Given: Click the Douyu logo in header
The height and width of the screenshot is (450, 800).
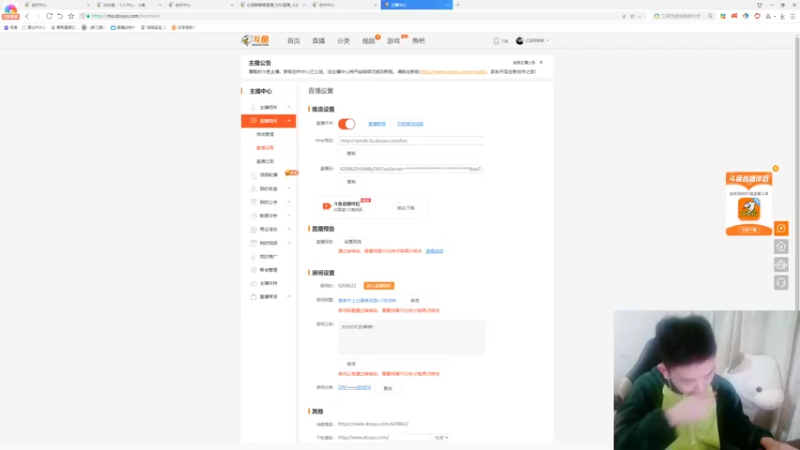Looking at the screenshot, I should coord(255,40).
